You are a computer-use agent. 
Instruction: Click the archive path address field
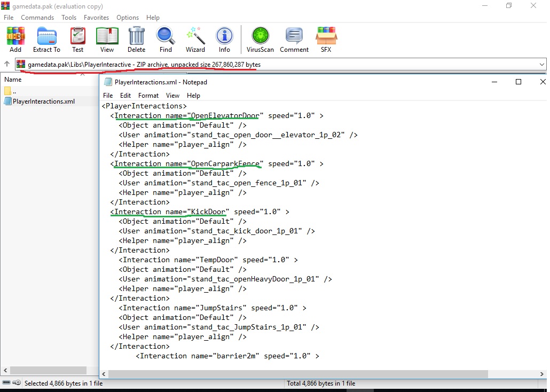point(281,64)
